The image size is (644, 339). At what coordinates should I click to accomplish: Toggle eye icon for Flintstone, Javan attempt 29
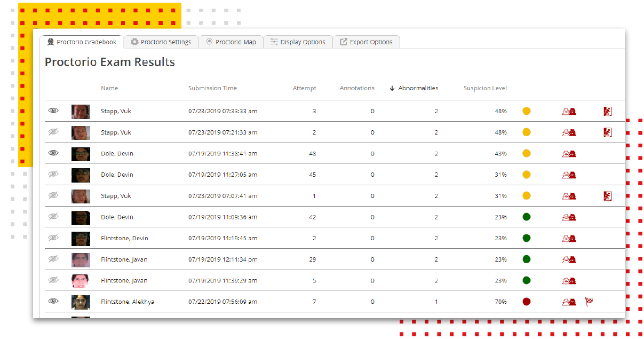[x=53, y=259]
